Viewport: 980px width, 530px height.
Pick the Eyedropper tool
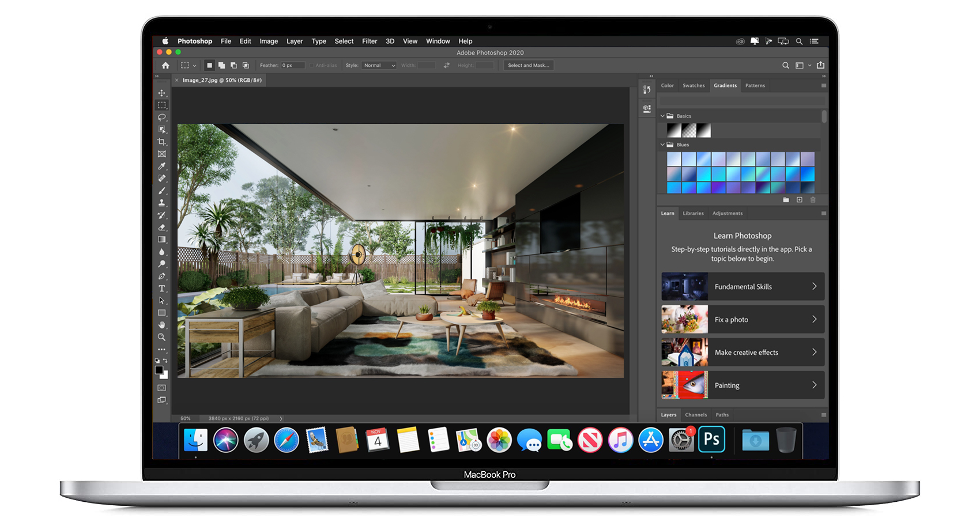[162, 166]
